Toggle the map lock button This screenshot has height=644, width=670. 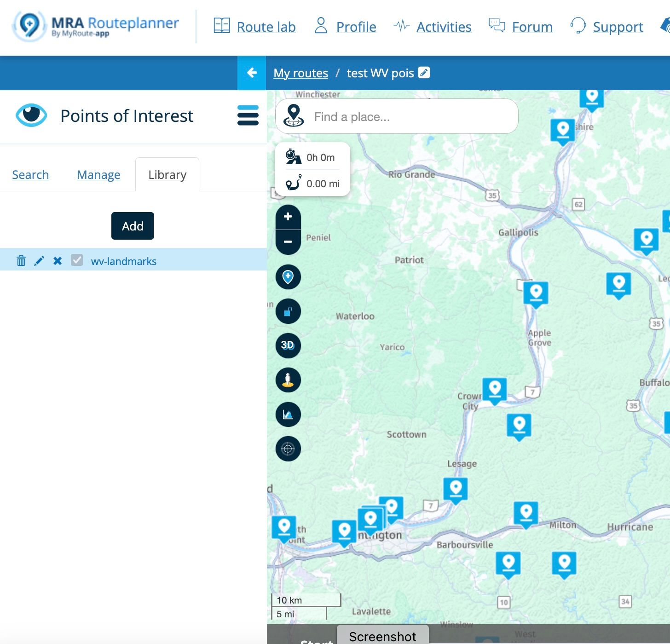288,311
